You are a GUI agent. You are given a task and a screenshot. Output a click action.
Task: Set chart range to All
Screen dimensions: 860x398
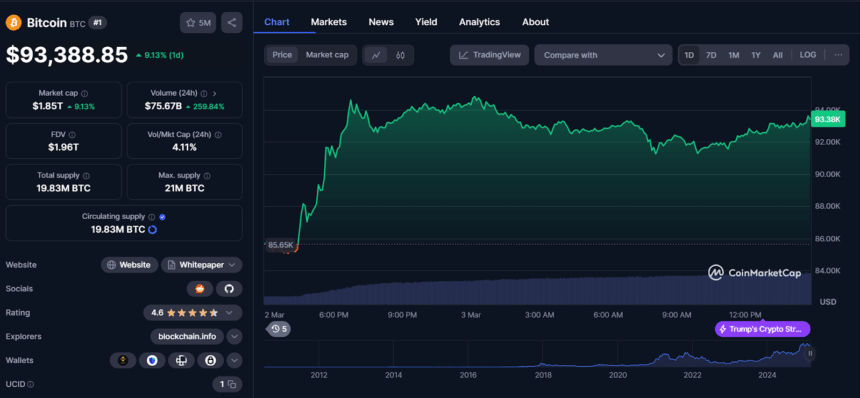click(778, 55)
